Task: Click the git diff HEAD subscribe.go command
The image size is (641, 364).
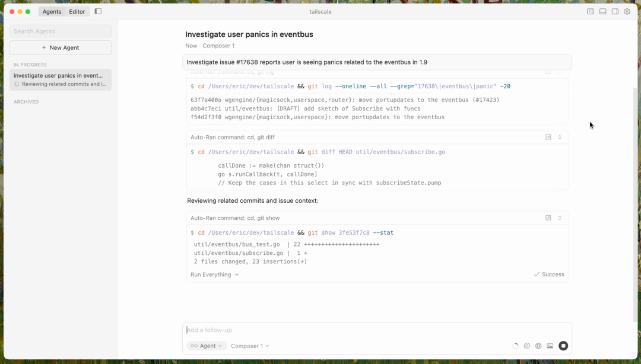Action: [318, 152]
